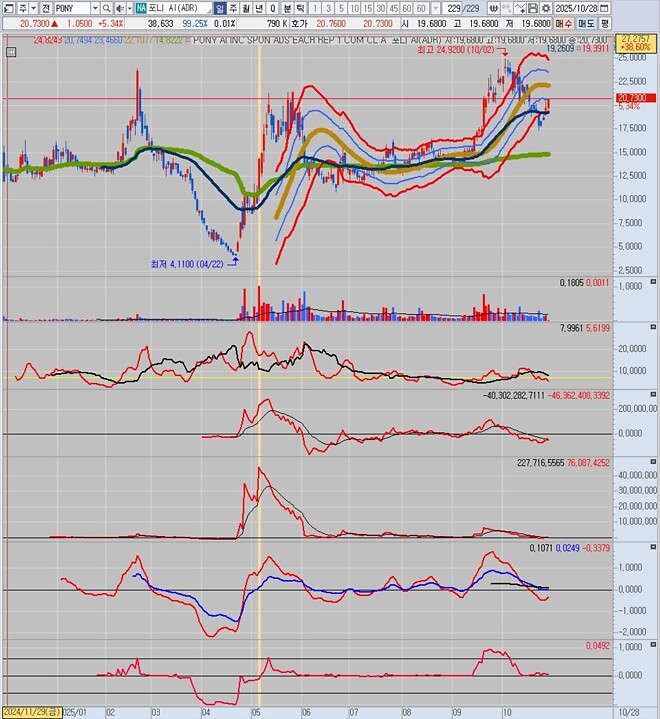The image size is (660, 719).
Task: Click the 2024/11/29(금) date marker
Action: point(32,712)
